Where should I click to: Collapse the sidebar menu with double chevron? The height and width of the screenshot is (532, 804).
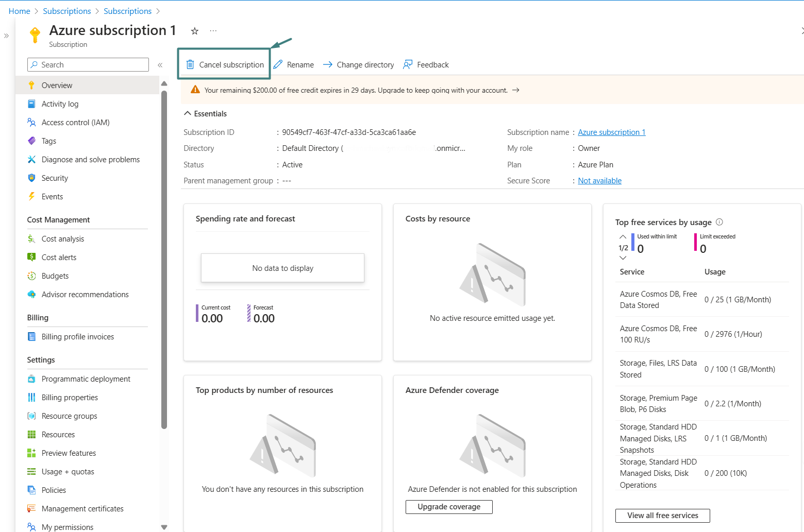tap(160, 65)
